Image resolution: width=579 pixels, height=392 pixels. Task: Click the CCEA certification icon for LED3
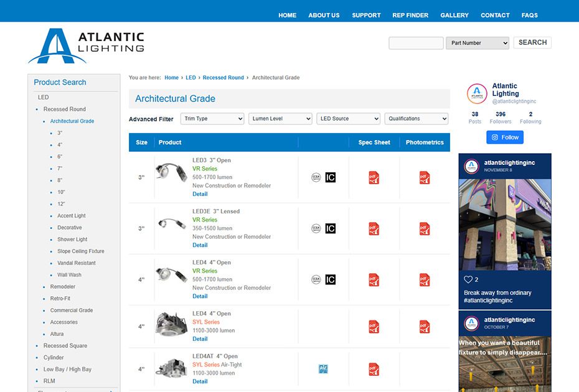[x=316, y=177]
